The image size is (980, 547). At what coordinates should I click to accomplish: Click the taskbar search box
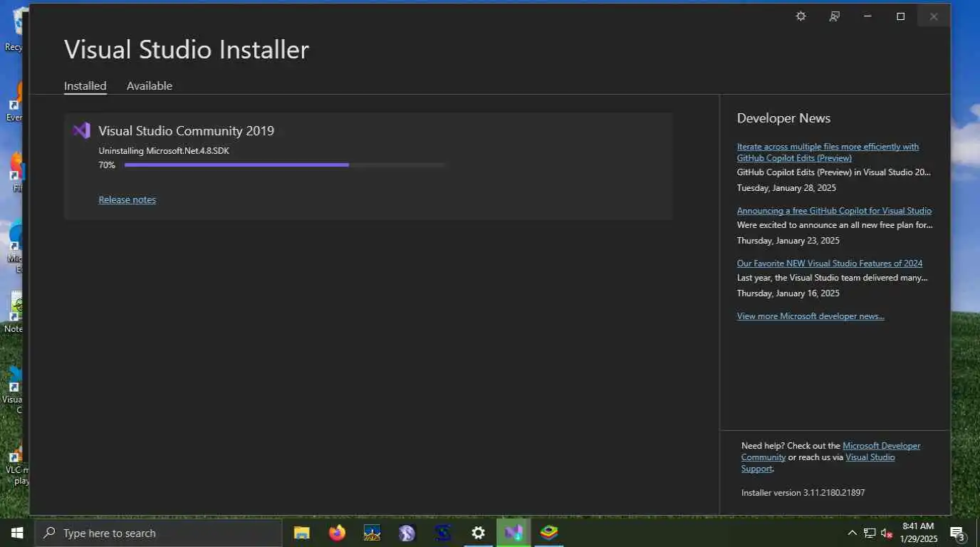coord(158,533)
